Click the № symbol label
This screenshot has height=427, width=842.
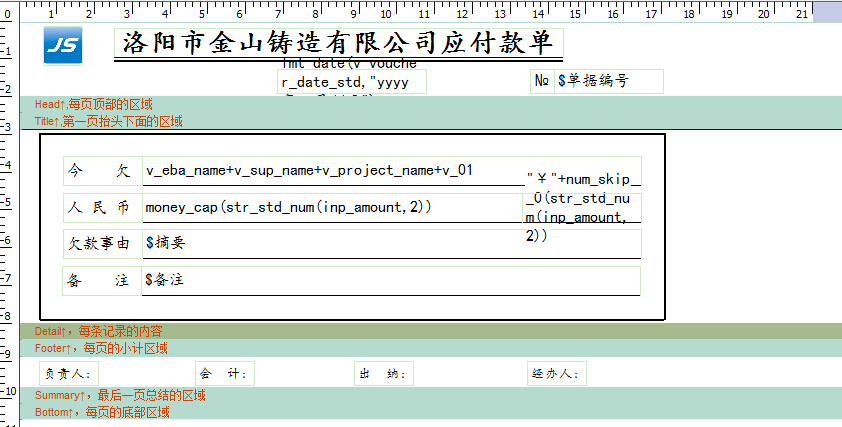tap(542, 81)
